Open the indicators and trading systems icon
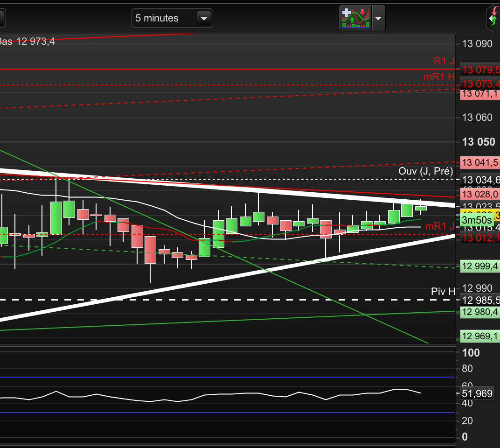 355,18
